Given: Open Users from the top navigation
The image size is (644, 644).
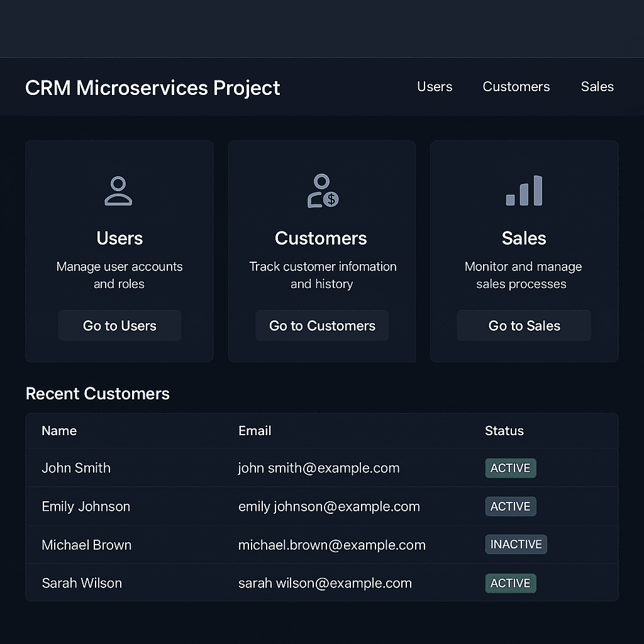Looking at the screenshot, I should (x=434, y=86).
